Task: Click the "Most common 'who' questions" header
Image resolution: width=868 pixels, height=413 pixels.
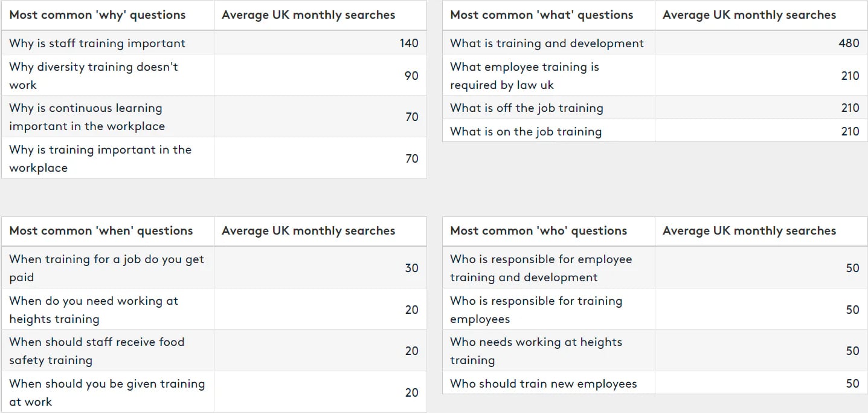Action: pos(539,231)
